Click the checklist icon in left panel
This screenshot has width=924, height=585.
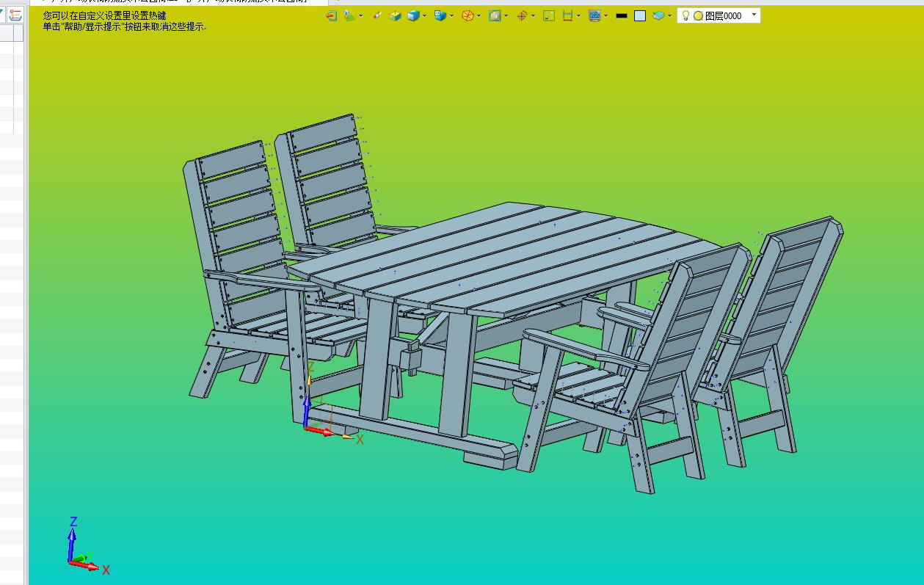(15, 15)
